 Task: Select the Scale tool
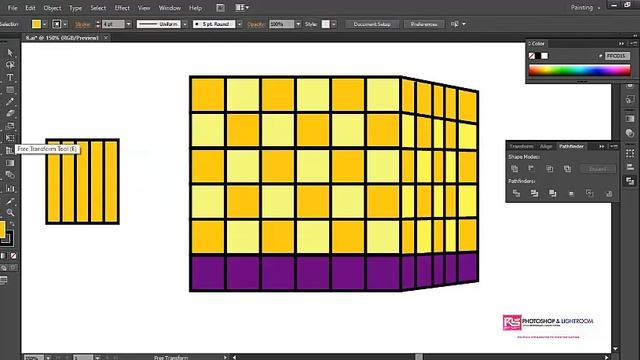(x=10, y=126)
